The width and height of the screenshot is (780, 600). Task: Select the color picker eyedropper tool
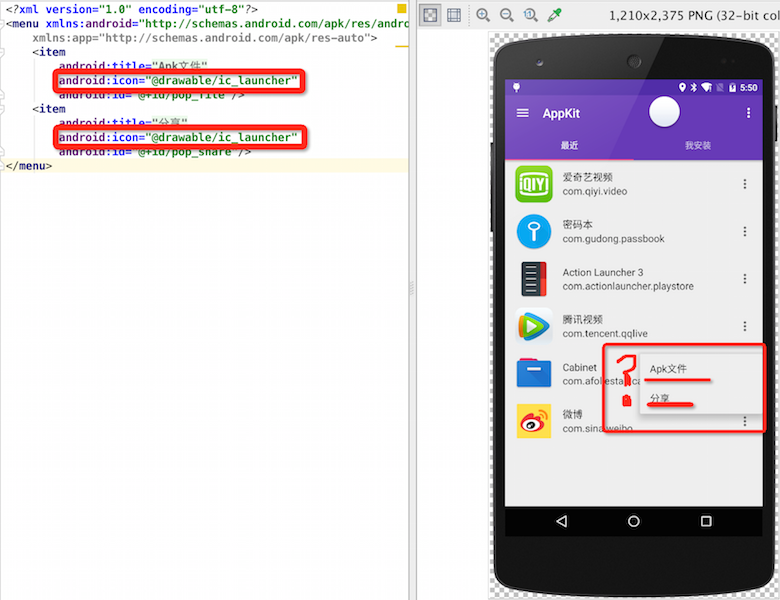point(555,15)
